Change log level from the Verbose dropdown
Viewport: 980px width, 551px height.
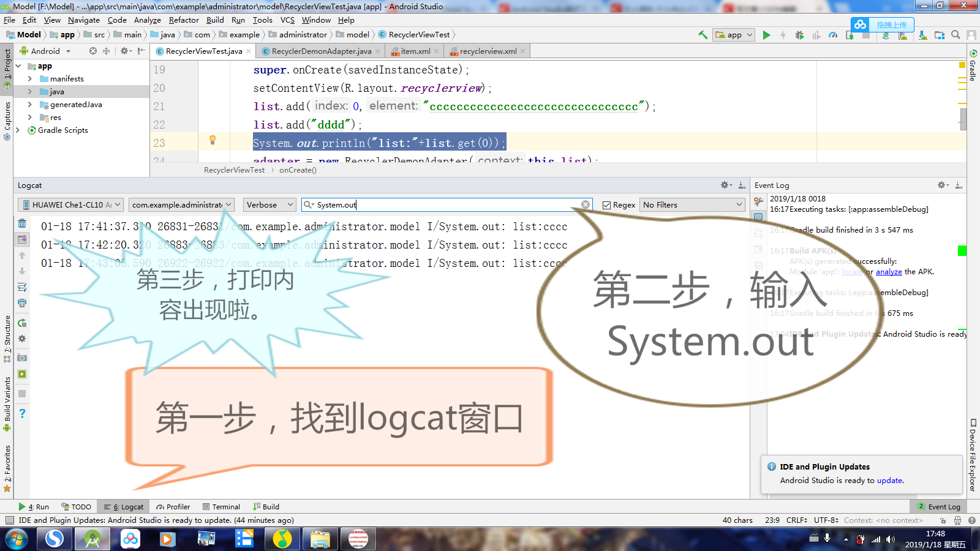point(269,204)
